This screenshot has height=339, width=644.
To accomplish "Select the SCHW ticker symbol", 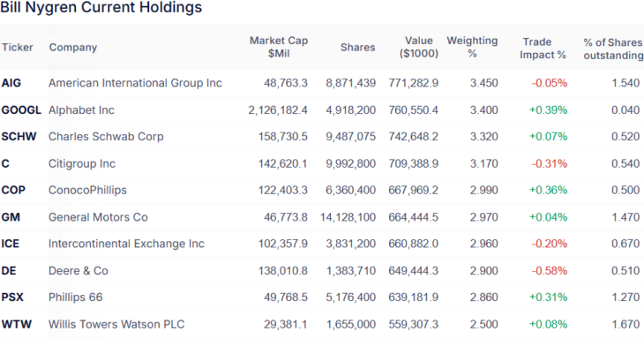I will tap(19, 137).
